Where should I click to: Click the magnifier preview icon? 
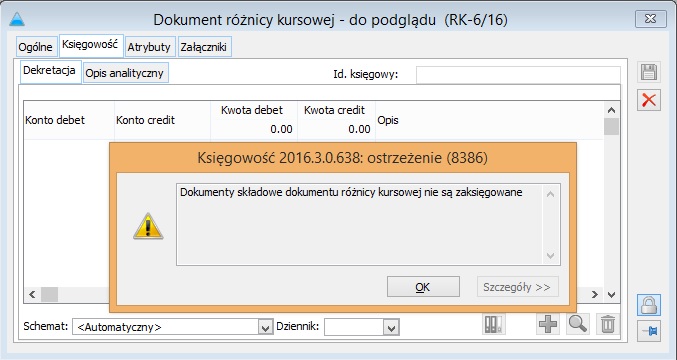[x=578, y=324]
